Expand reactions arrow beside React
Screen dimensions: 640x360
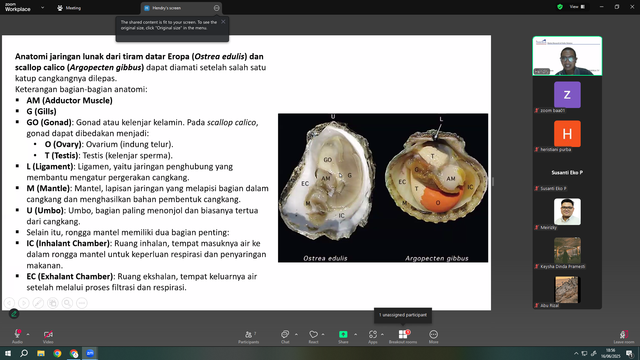323,334
